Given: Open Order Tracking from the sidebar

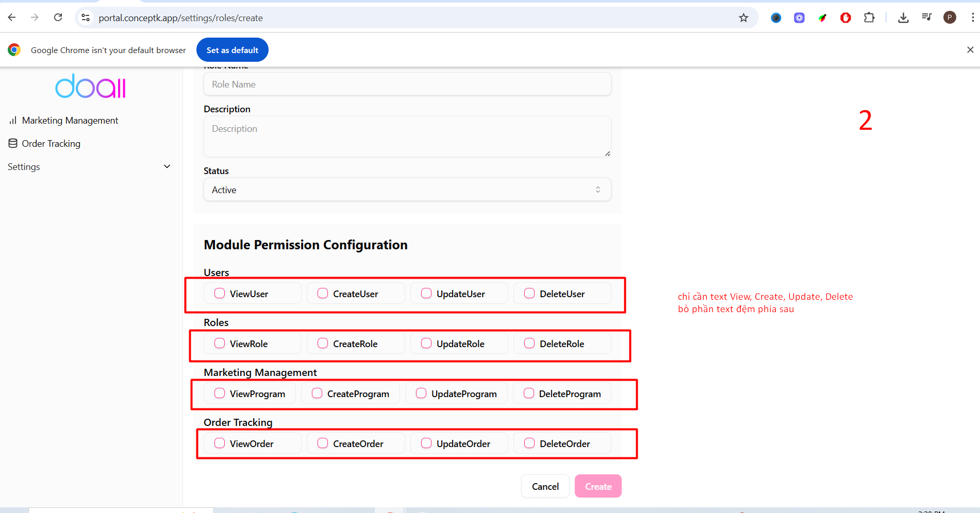Looking at the screenshot, I should (51, 144).
